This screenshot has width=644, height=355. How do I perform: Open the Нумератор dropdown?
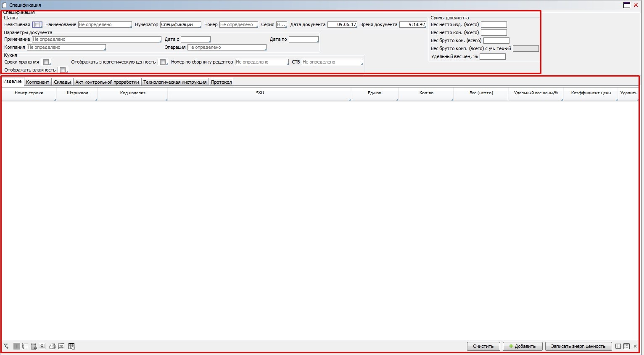point(180,25)
